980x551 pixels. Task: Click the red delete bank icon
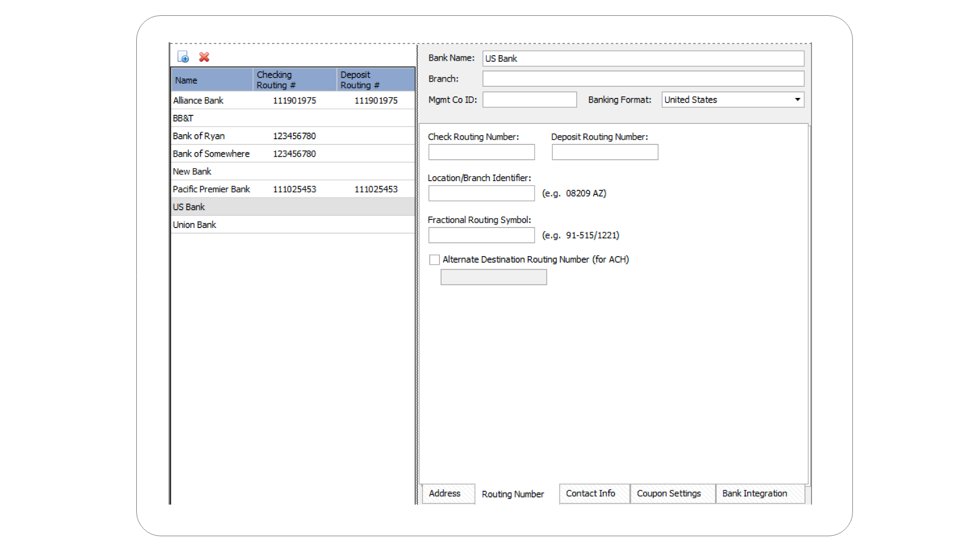204,57
